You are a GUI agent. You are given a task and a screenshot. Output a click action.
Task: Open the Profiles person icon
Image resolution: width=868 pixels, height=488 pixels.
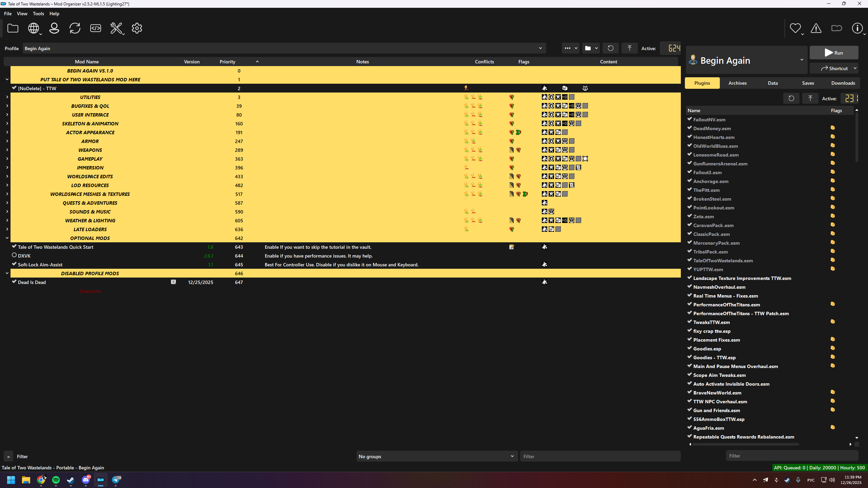pyautogui.click(x=54, y=28)
